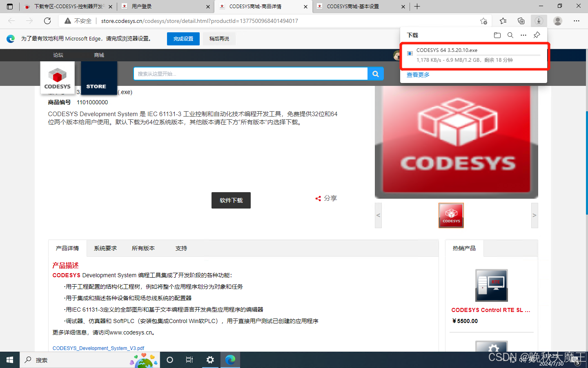Toggle the Downloads toolbar icon
The width and height of the screenshot is (588, 368).
coord(539,21)
